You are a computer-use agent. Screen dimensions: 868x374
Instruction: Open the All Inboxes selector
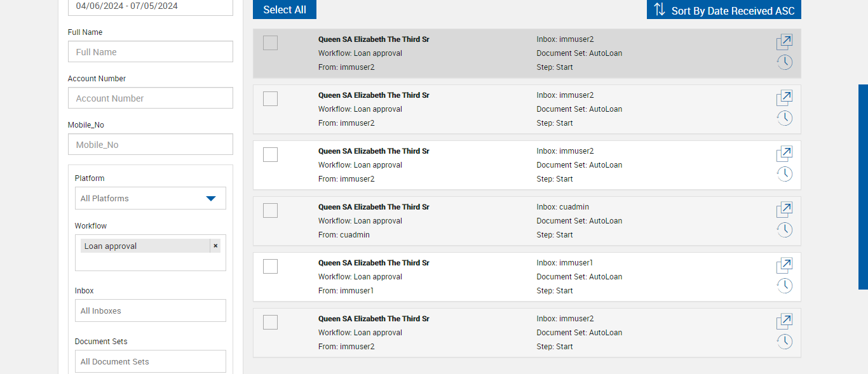click(151, 311)
